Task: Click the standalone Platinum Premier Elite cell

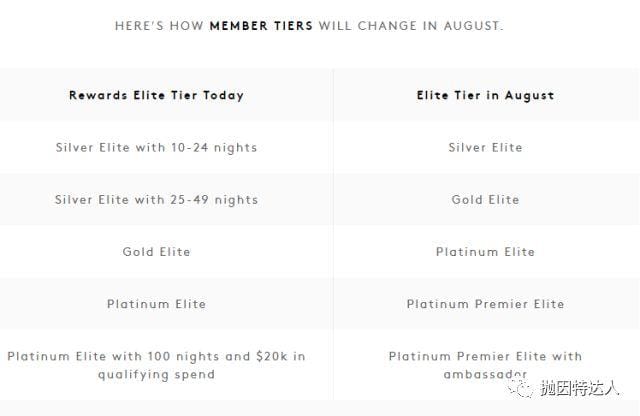Action: pyautogui.click(x=485, y=304)
